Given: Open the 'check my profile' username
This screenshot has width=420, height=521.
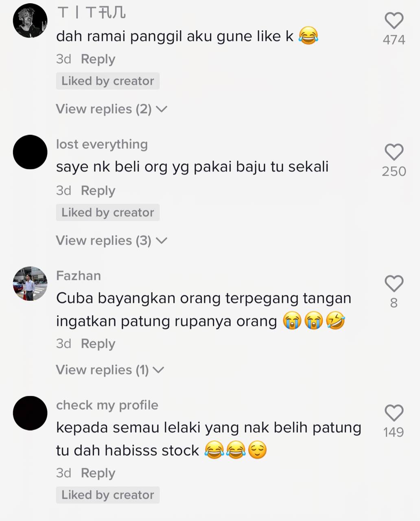Looking at the screenshot, I should [107, 405].
